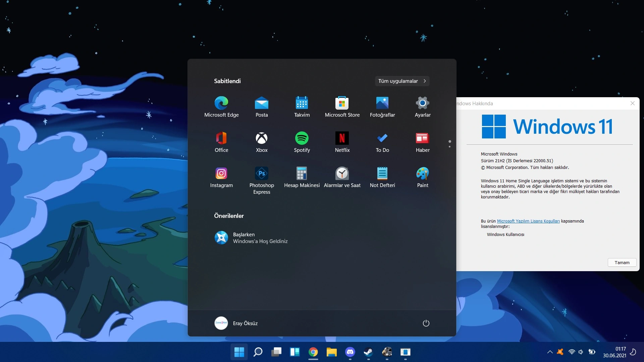Open the Widgets panel from taskbar
The height and width of the screenshot is (362, 644).
[x=294, y=352]
